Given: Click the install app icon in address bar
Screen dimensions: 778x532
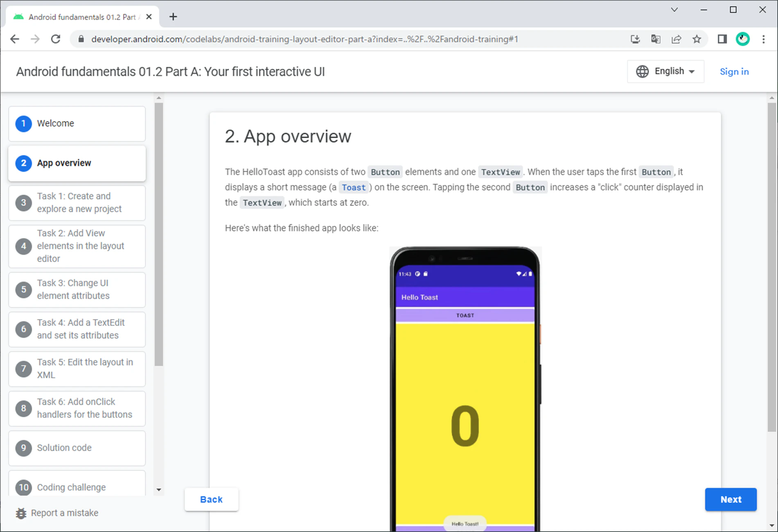Looking at the screenshot, I should point(635,39).
